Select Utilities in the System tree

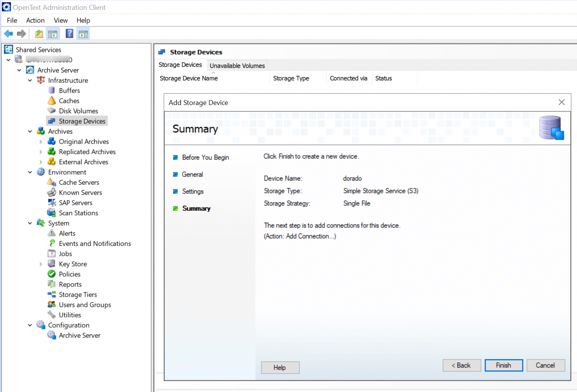coord(70,315)
